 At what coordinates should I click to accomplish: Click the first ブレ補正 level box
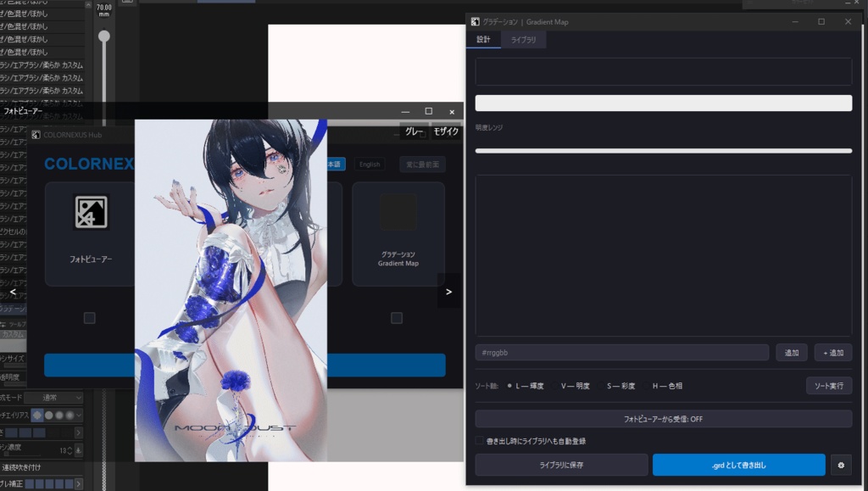[30, 484]
